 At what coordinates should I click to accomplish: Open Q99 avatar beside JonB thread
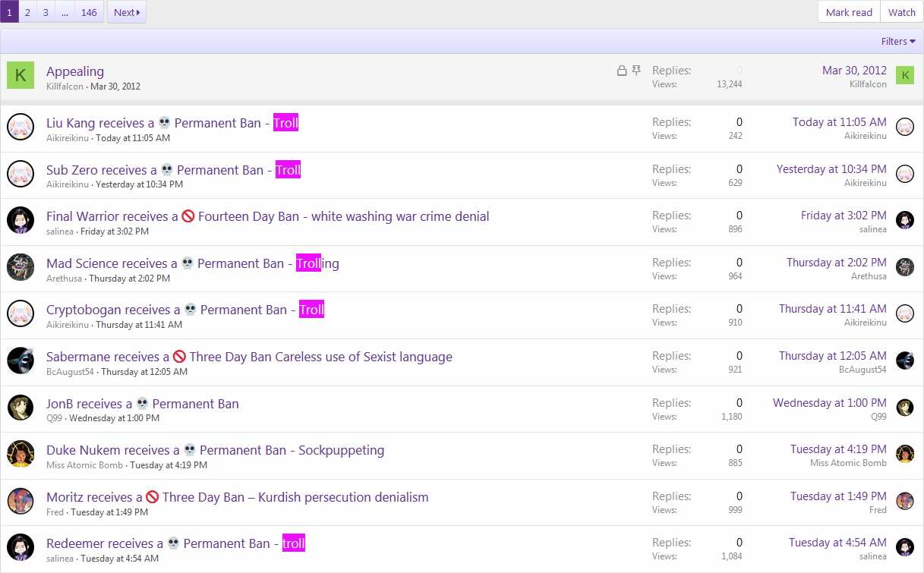click(x=20, y=408)
